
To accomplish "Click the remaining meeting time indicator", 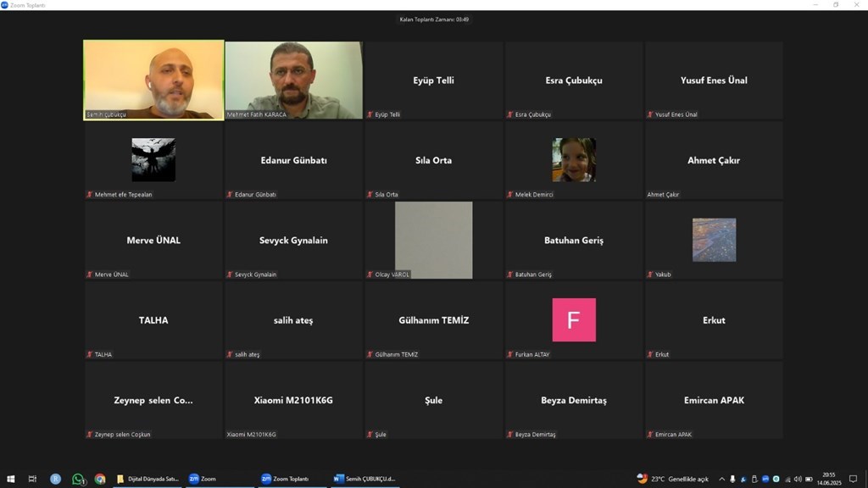I will click(x=434, y=19).
